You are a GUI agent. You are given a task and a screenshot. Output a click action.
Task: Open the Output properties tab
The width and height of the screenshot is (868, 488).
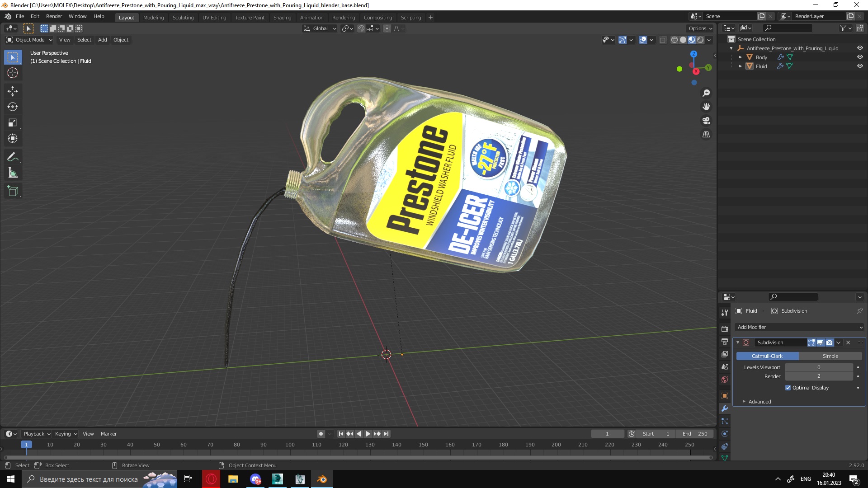click(725, 341)
